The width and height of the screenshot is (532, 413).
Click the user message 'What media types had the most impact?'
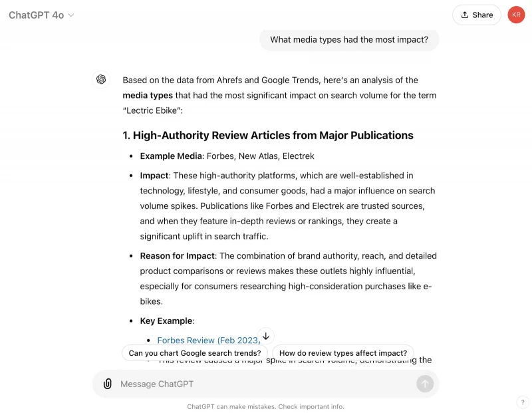click(x=349, y=40)
